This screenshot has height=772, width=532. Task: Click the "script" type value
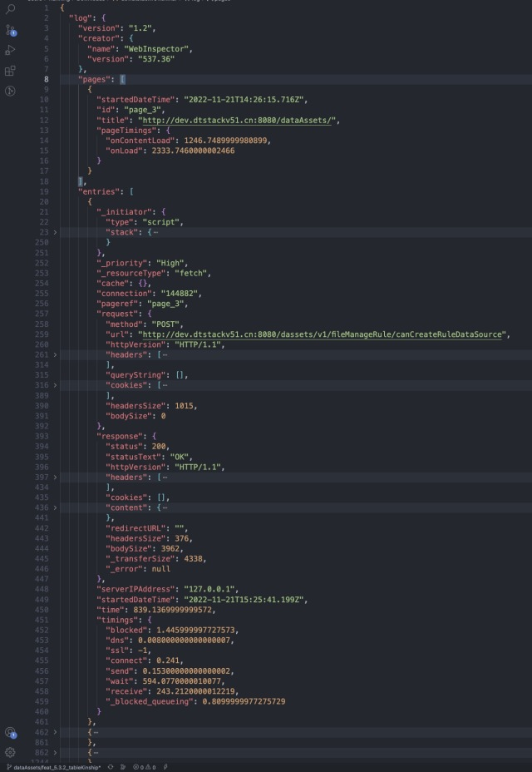[x=163, y=222]
